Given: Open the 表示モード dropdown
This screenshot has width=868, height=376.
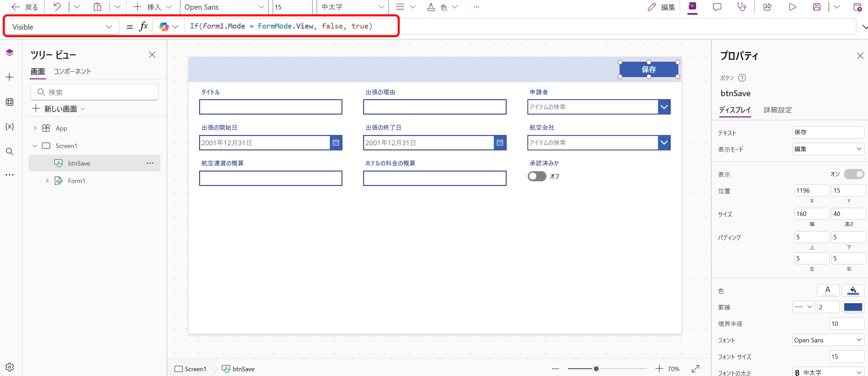Looking at the screenshot, I should pyautogui.click(x=828, y=149).
